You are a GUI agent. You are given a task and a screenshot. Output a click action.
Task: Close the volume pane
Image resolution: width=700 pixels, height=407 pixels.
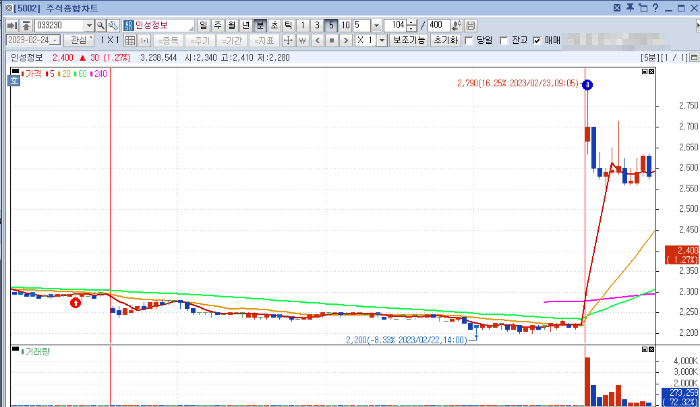651,349
